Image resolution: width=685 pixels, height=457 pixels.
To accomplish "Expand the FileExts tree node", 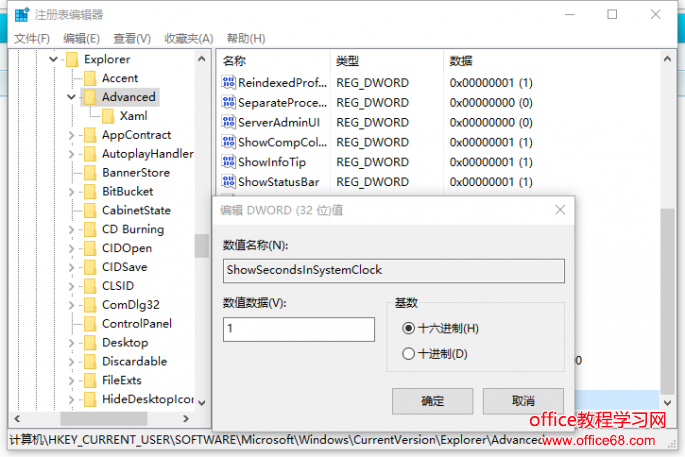I will (71, 380).
